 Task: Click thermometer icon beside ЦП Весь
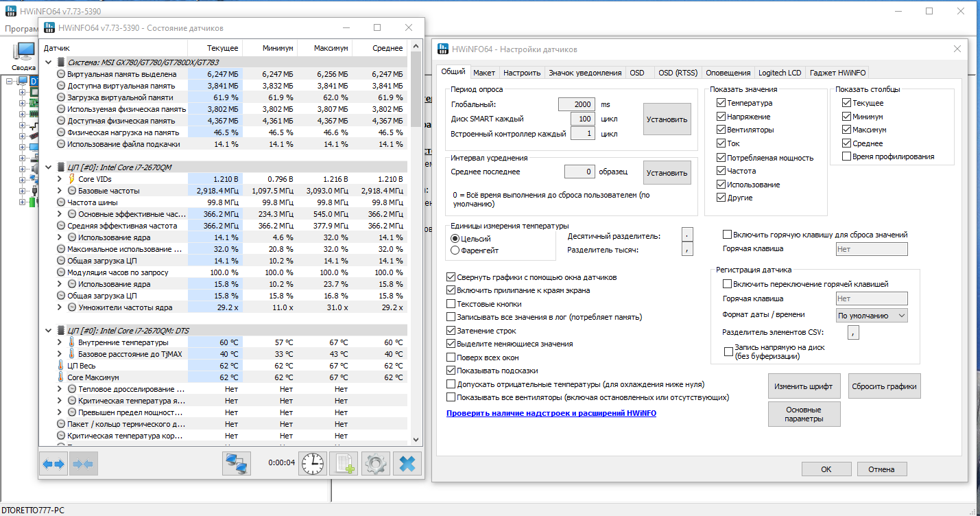point(61,366)
